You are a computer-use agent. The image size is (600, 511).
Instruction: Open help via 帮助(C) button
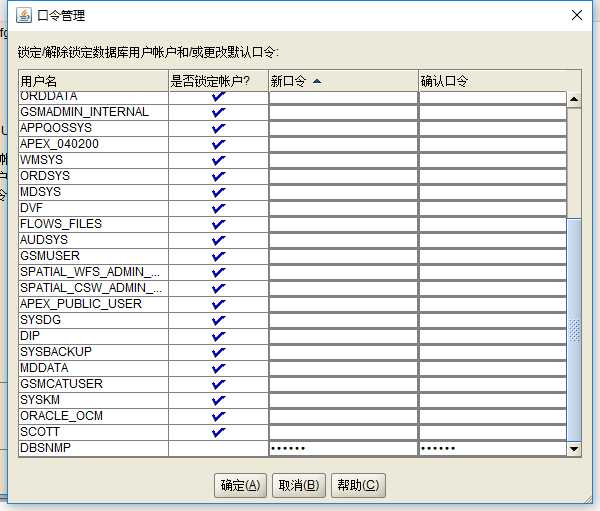(x=358, y=485)
